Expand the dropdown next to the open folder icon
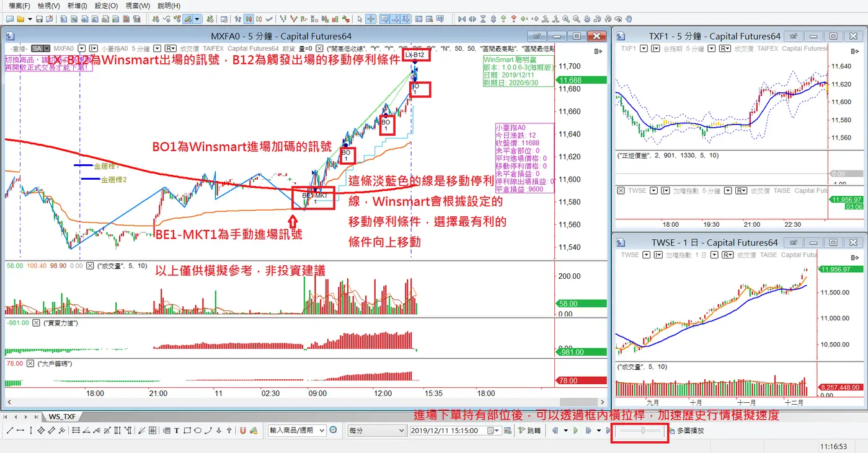The width and height of the screenshot is (868, 453). click(29, 19)
